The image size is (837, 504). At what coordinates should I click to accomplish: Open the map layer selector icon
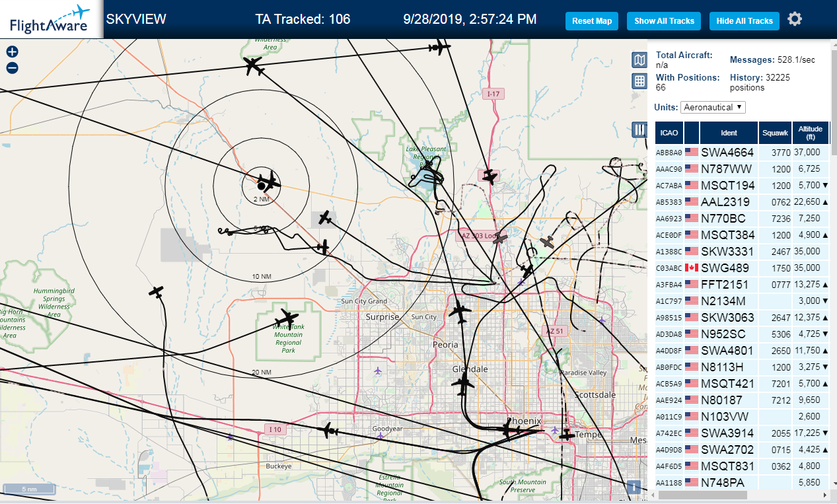pos(639,61)
